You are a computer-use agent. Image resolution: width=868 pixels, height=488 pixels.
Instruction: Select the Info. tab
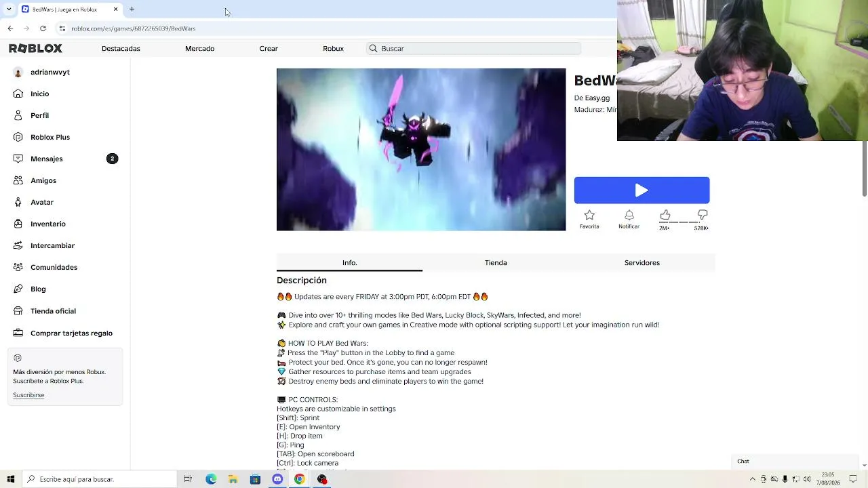[349, 263]
